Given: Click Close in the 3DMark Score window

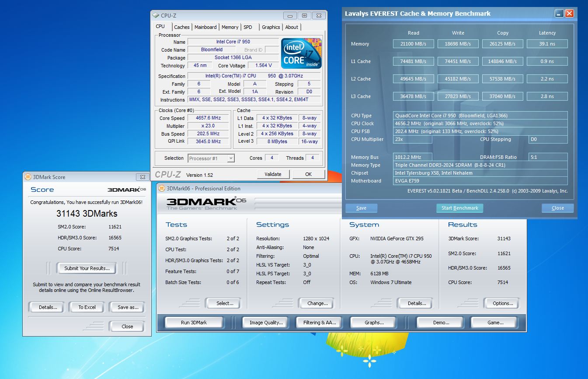Looking at the screenshot, I should pos(127,326).
